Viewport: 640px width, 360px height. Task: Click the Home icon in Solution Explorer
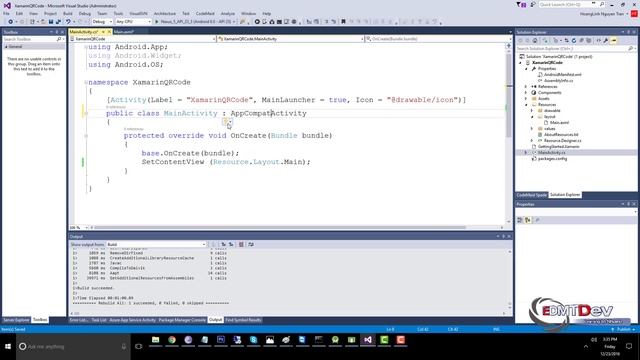click(x=535, y=40)
